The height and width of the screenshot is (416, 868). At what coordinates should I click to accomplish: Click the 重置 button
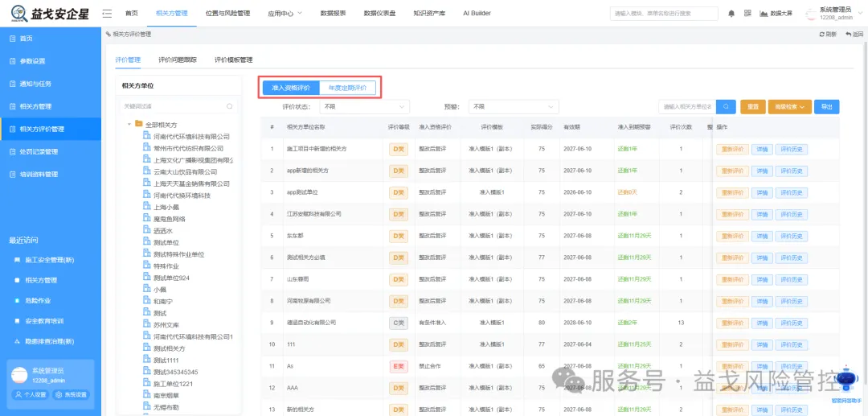753,107
